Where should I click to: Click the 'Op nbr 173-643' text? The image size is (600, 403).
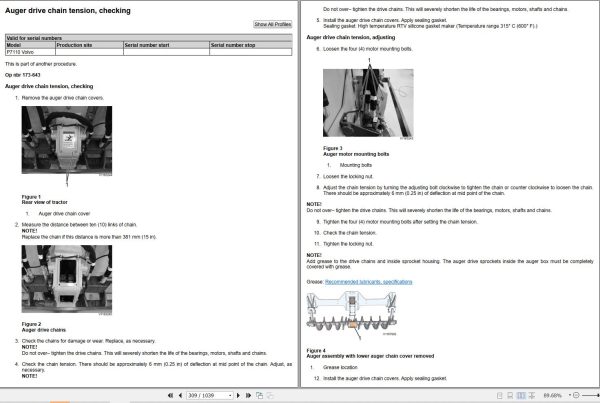pyautogui.click(x=23, y=75)
